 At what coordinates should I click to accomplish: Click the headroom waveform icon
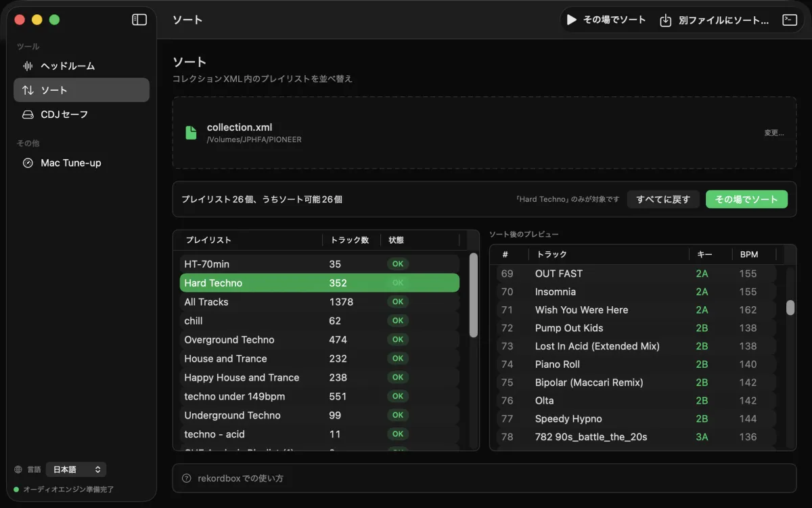pos(28,66)
